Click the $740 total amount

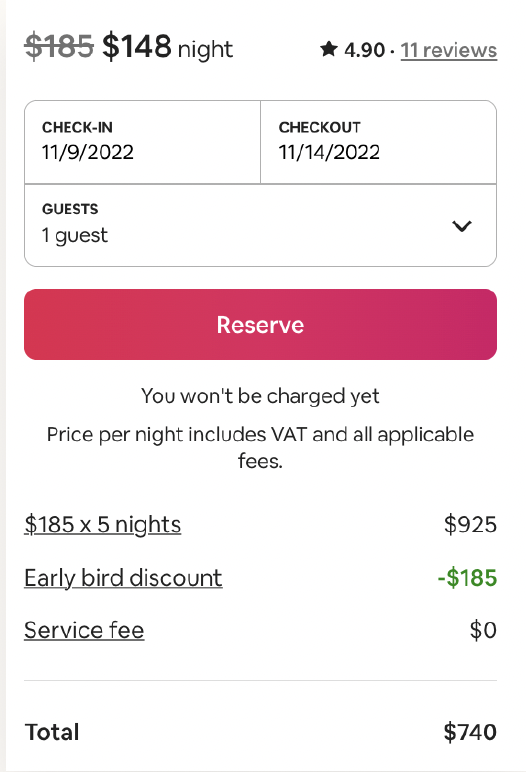[470, 732]
